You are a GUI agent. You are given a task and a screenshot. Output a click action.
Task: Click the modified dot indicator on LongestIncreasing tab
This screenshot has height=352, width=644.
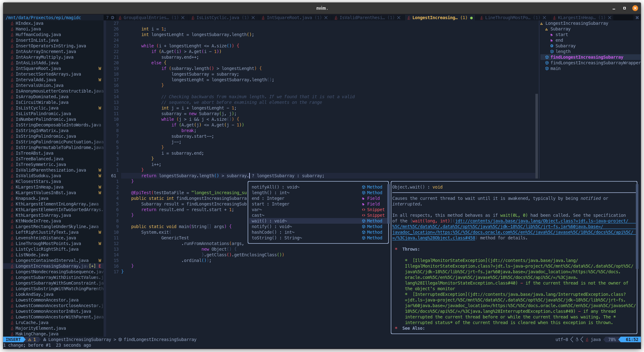pyautogui.click(x=471, y=18)
